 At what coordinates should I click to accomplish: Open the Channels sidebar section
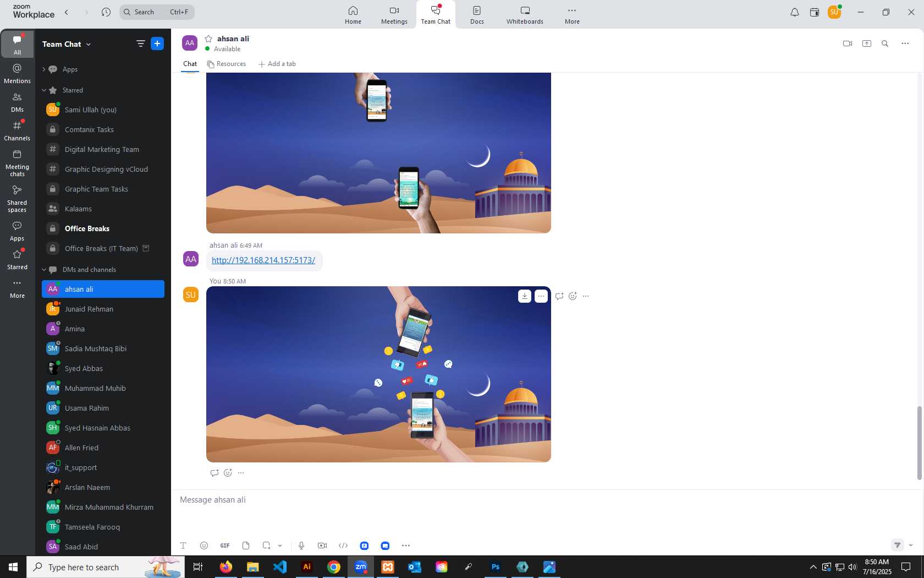click(x=17, y=130)
